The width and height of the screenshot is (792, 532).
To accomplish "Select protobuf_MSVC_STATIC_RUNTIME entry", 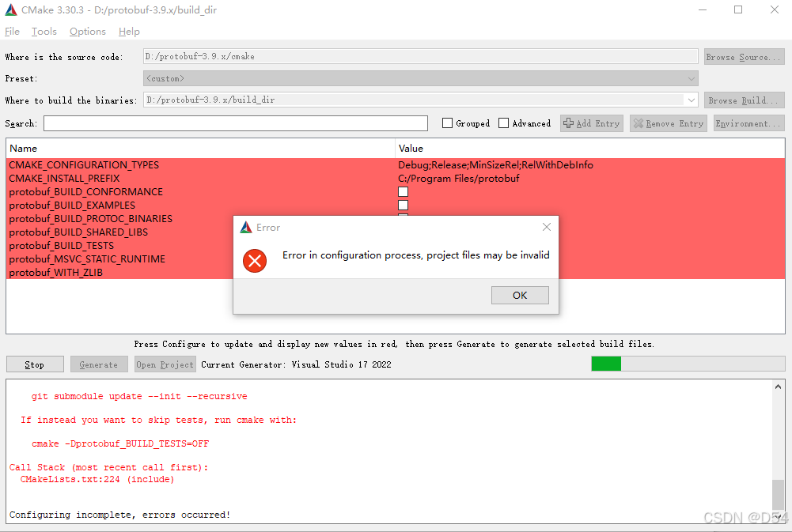I will [87, 259].
